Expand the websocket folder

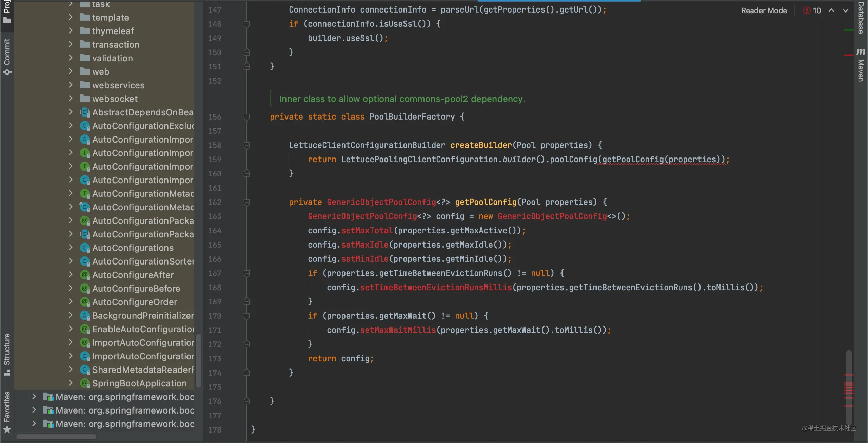[x=71, y=99]
